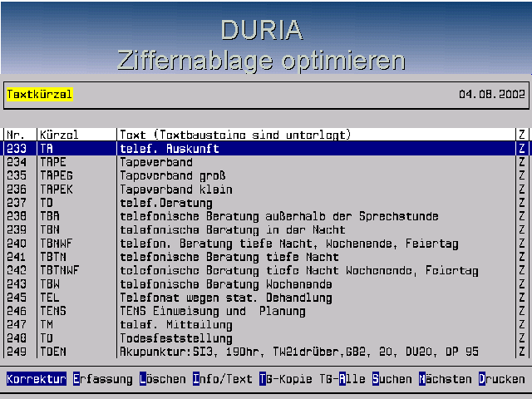Select row 237 telef.Beratung
Image resolution: width=532 pixels, height=399 pixels.
266,203
